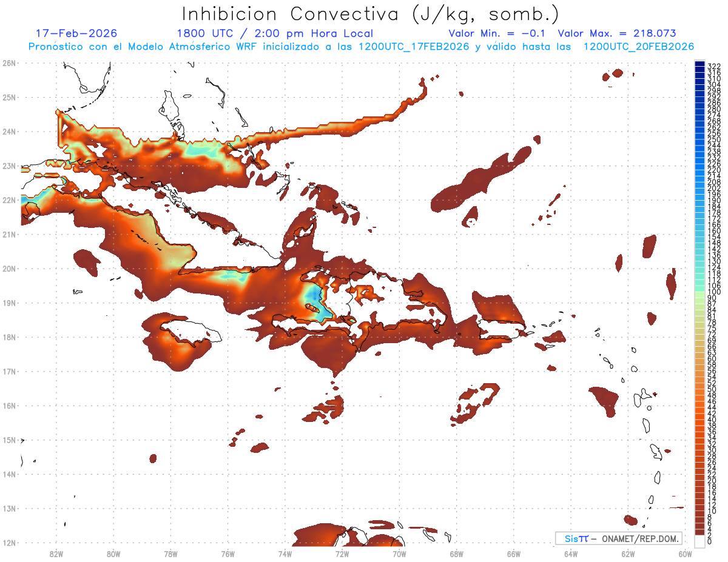Click the '18N' latitude label
The image size is (728, 562).
coord(9,337)
